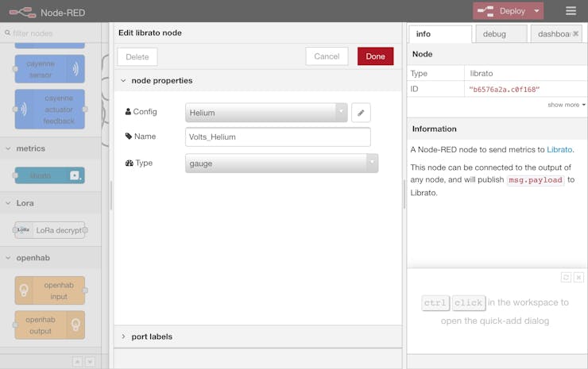Open the Type dropdown showing gauge
The image size is (588, 369).
click(281, 163)
